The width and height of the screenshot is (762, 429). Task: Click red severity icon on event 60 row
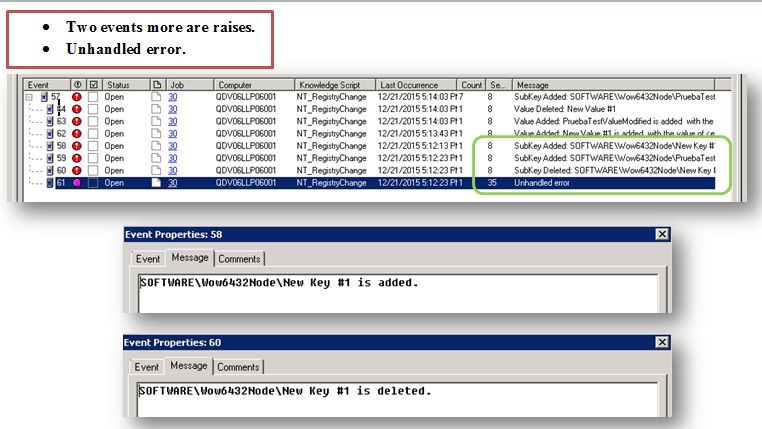click(x=77, y=171)
